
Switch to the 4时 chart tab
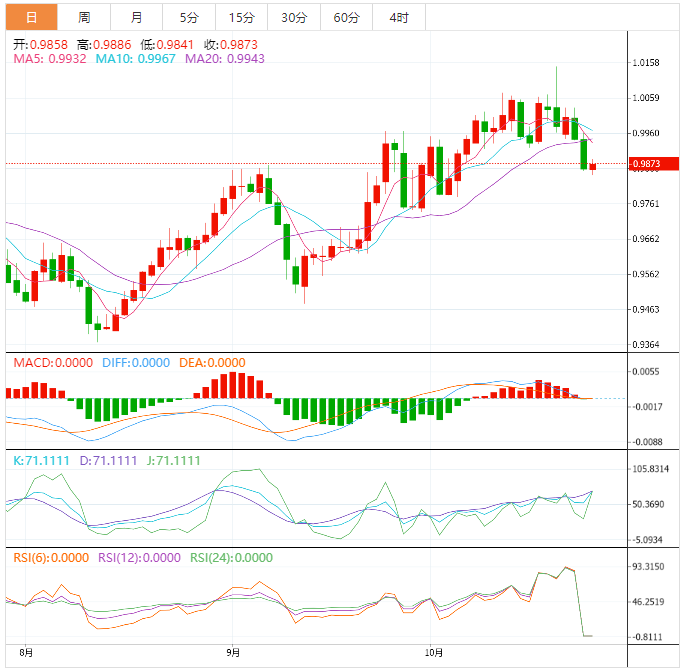[x=398, y=17]
